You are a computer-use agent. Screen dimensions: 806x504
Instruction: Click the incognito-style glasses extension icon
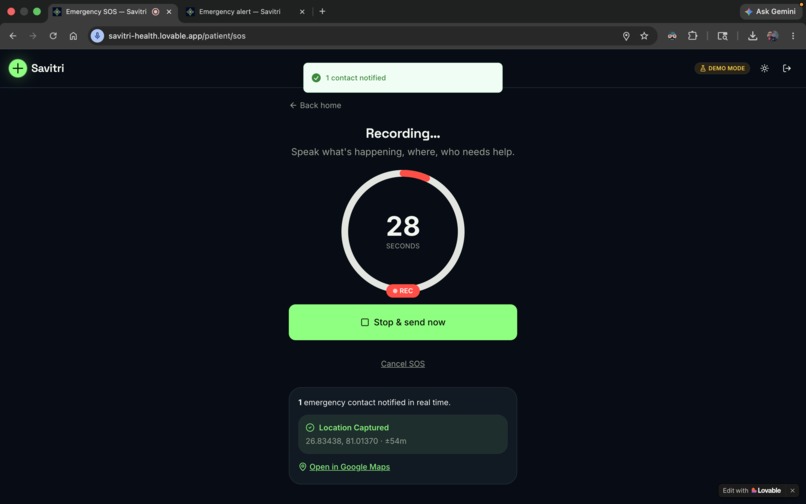672,36
